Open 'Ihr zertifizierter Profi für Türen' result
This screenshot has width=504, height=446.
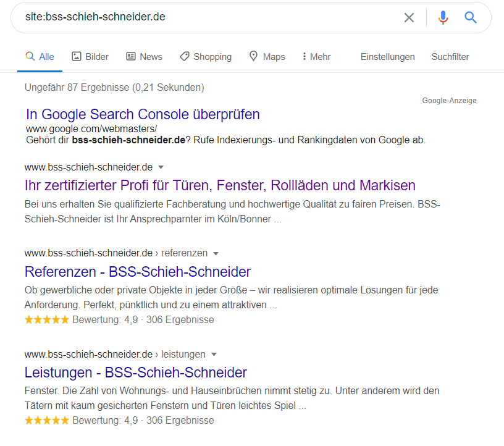[220, 185]
